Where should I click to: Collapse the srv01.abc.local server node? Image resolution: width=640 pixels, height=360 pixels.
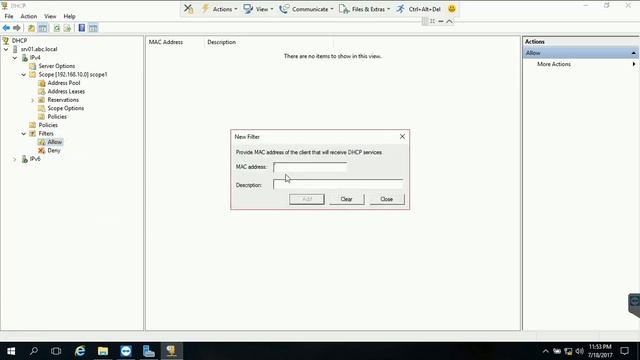(6, 49)
